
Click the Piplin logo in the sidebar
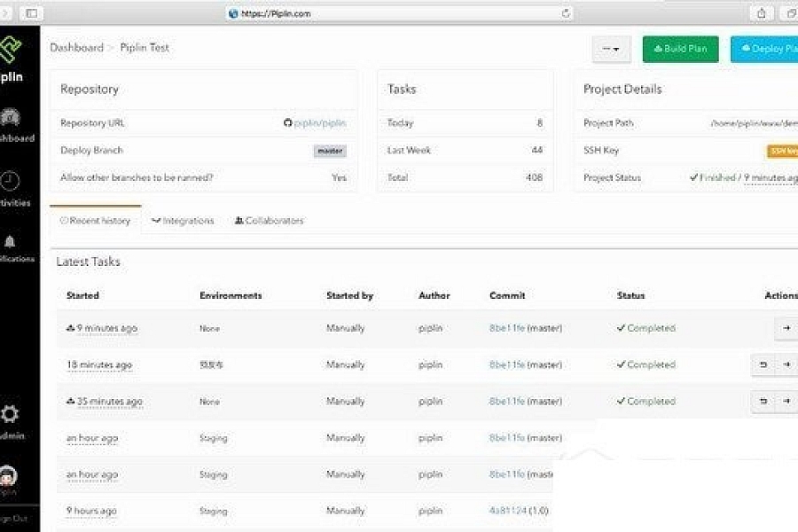pos(10,50)
